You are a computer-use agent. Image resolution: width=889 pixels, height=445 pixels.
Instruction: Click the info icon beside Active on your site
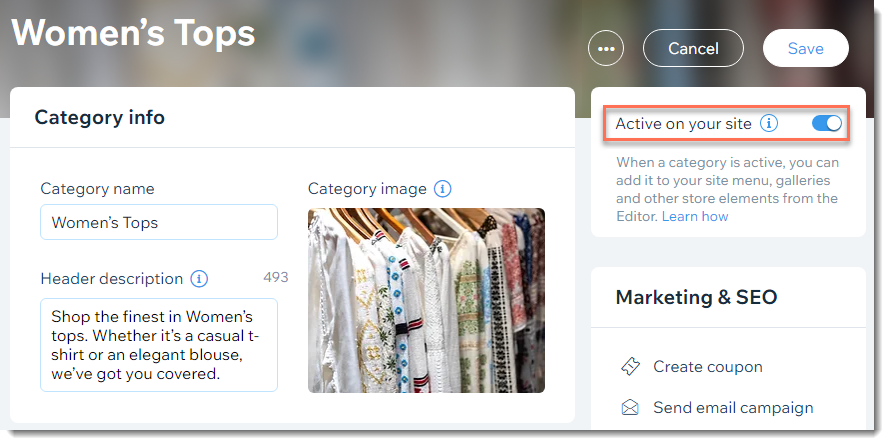(x=769, y=123)
